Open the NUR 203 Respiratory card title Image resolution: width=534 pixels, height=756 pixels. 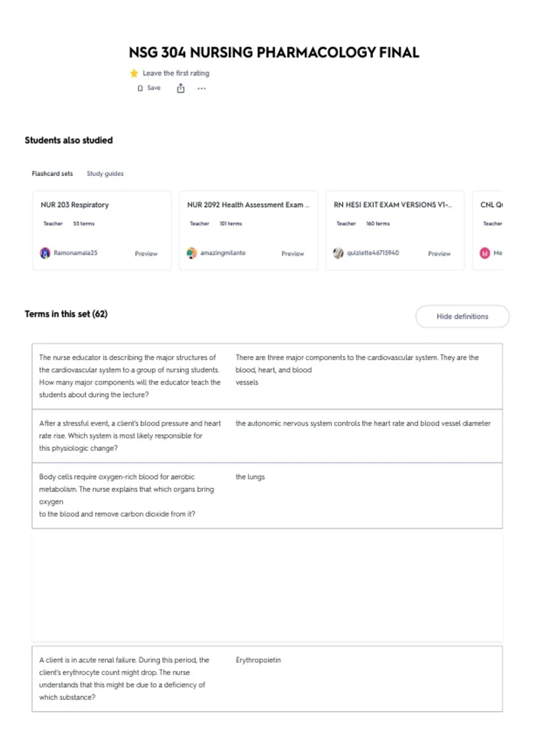(x=75, y=205)
